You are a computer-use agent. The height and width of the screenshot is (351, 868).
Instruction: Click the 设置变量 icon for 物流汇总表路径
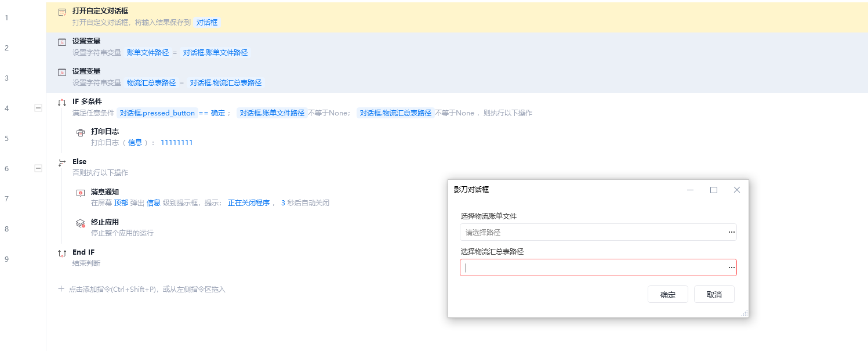[62, 72]
